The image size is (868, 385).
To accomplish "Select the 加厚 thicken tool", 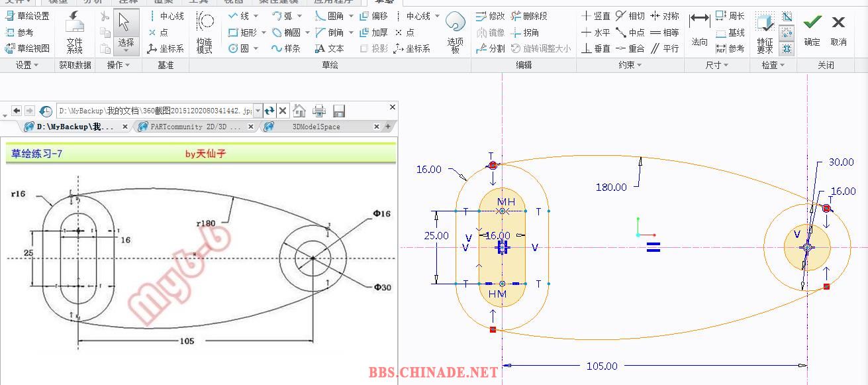I will point(373,32).
